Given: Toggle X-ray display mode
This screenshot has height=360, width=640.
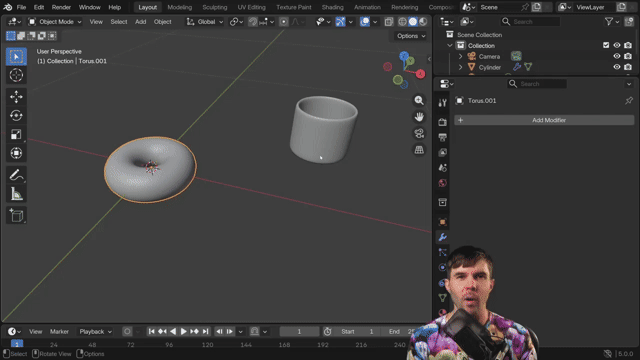Looking at the screenshot, I should [x=389, y=22].
